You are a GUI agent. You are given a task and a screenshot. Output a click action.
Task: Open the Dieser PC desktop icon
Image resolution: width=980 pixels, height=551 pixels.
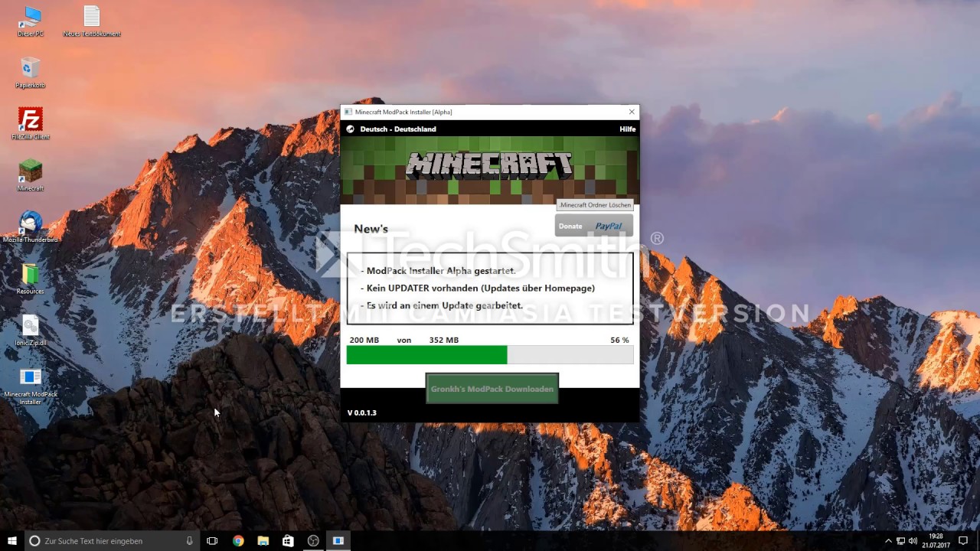point(31,21)
